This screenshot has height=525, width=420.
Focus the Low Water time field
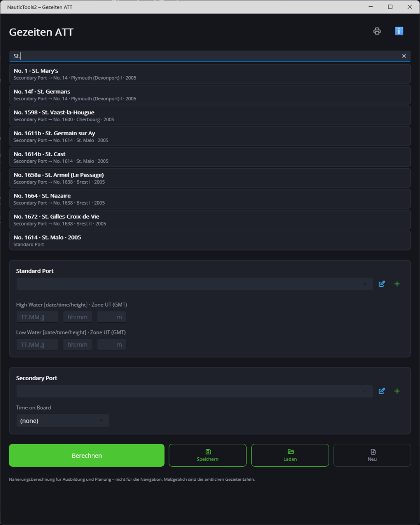pyautogui.click(x=78, y=345)
